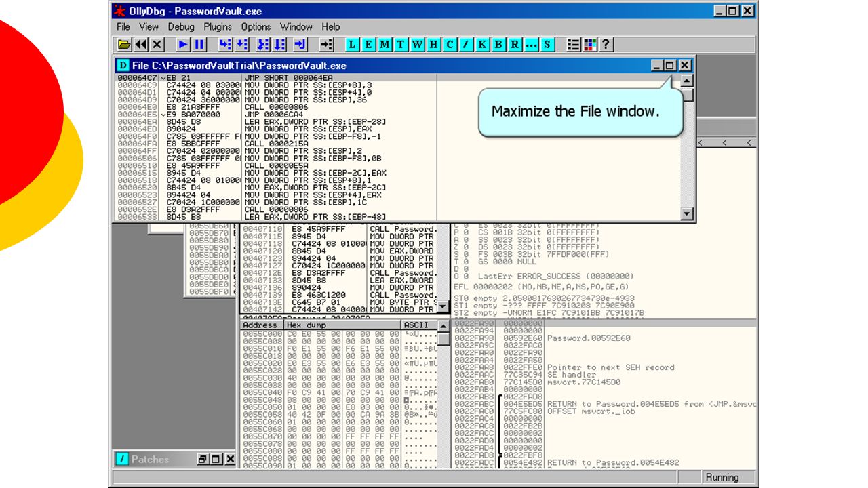This screenshot has height=488, width=868.
Task: Show Run trace with the ... toolbar button
Action: (x=531, y=44)
